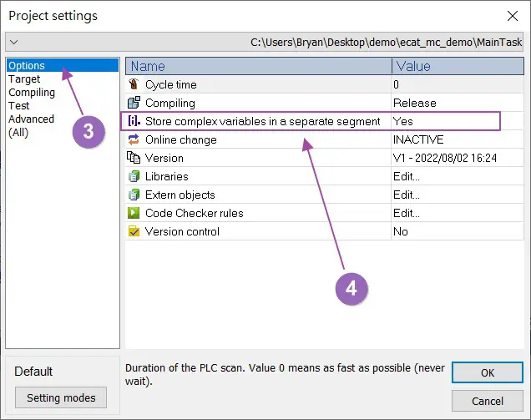Select (All) in the category list
531x420 pixels.
click(18, 133)
